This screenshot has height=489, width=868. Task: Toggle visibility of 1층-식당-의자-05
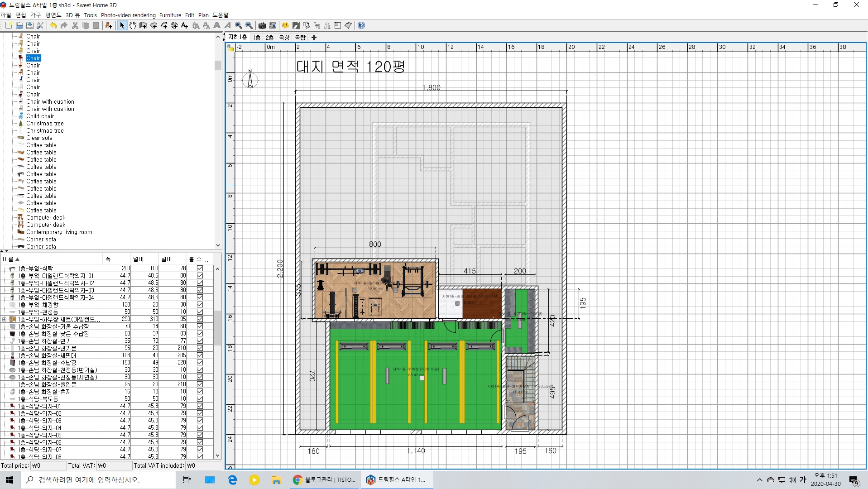coord(200,435)
